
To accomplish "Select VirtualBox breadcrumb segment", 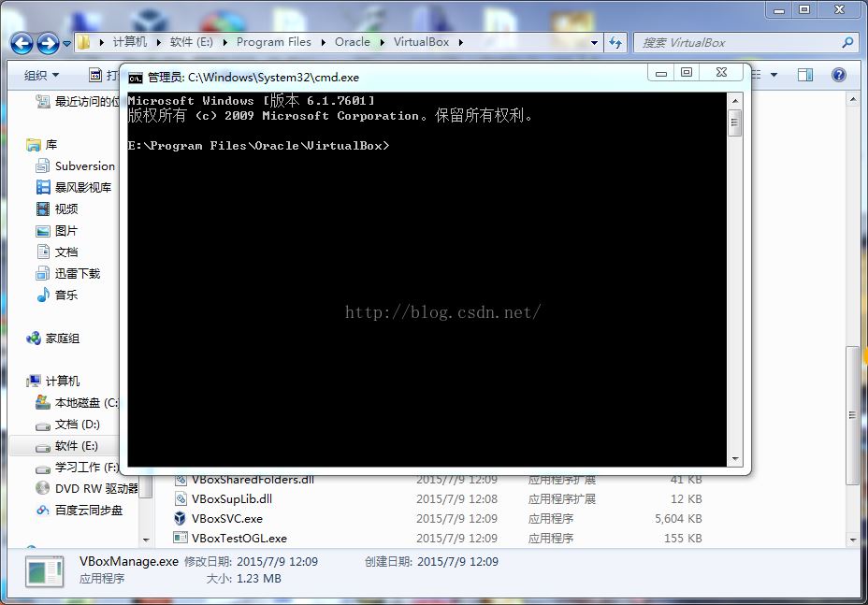I will [421, 42].
